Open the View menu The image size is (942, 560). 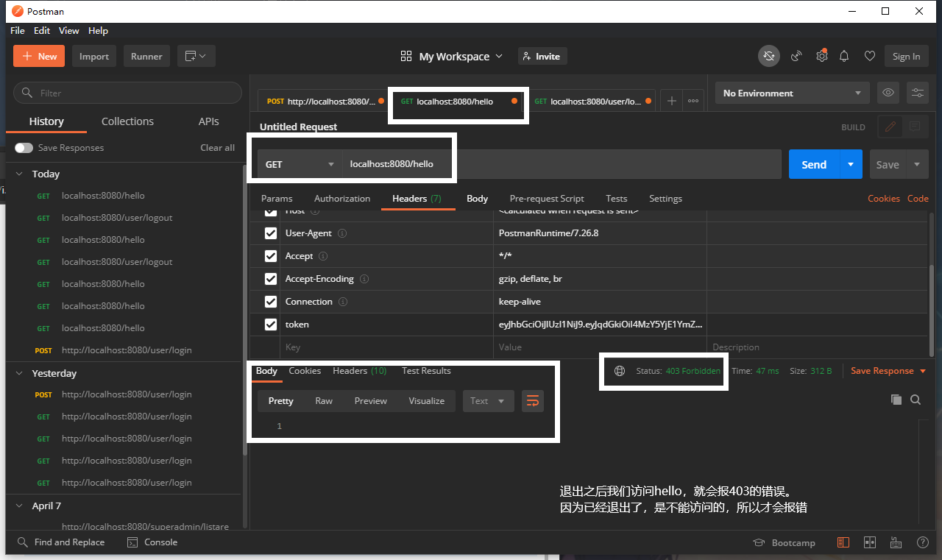pyautogui.click(x=69, y=31)
